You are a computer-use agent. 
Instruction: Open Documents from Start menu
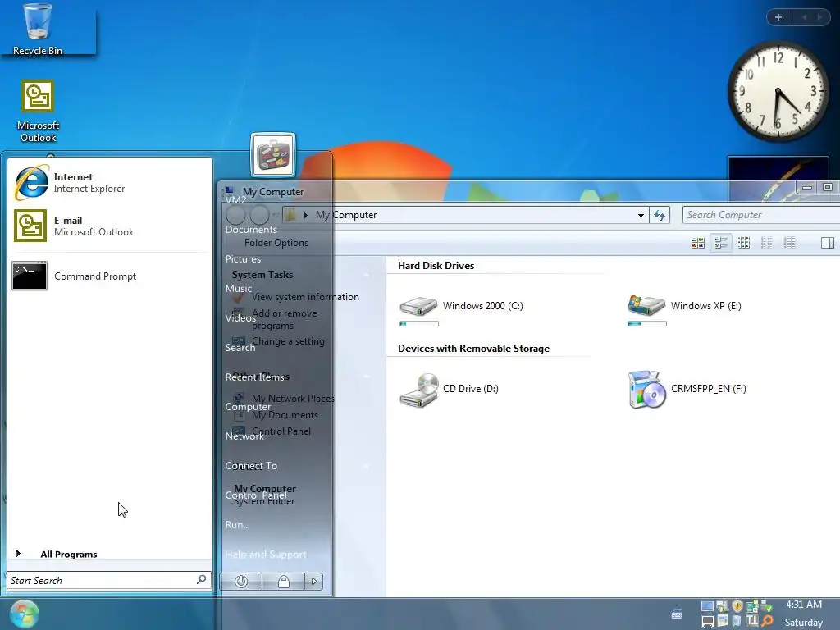point(251,230)
